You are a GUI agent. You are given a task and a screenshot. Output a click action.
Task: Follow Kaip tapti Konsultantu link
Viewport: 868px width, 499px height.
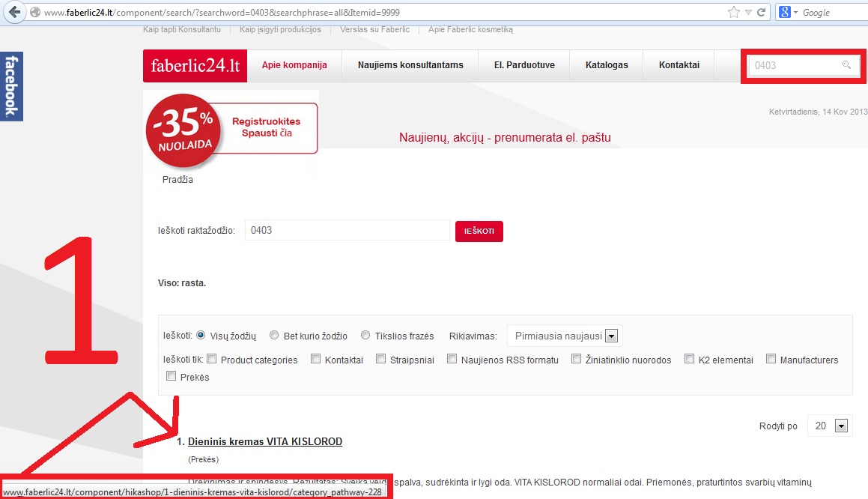pyautogui.click(x=182, y=29)
